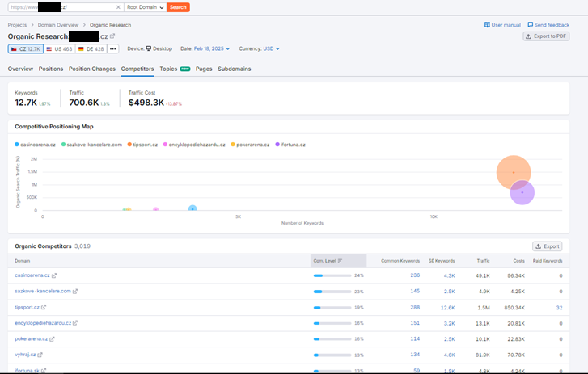Toggle casinoarena.cz blue legend dot
The width and height of the screenshot is (588, 374).
point(17,145)
